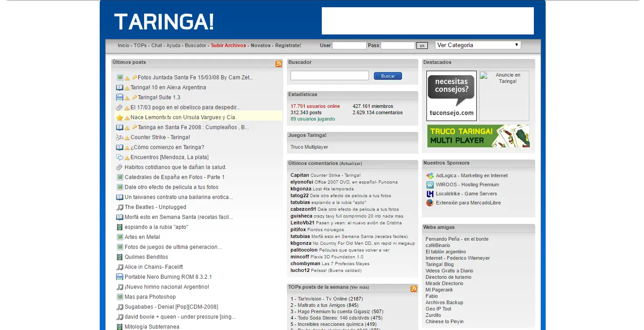The width and height of the screenshot is (644, 330).
Task: Click the Buscar search button
Action: pyautogui.click(x=388, y=76)
